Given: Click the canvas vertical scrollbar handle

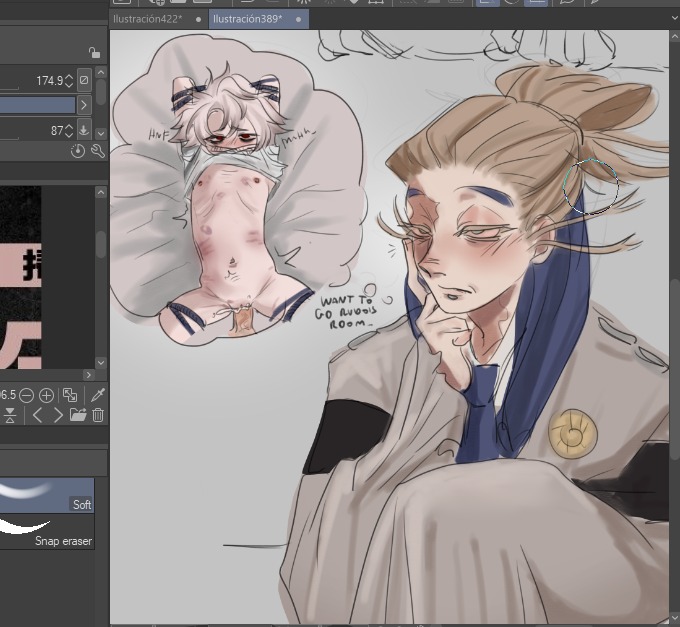Looking at the screenshot, I should (675, 369).
